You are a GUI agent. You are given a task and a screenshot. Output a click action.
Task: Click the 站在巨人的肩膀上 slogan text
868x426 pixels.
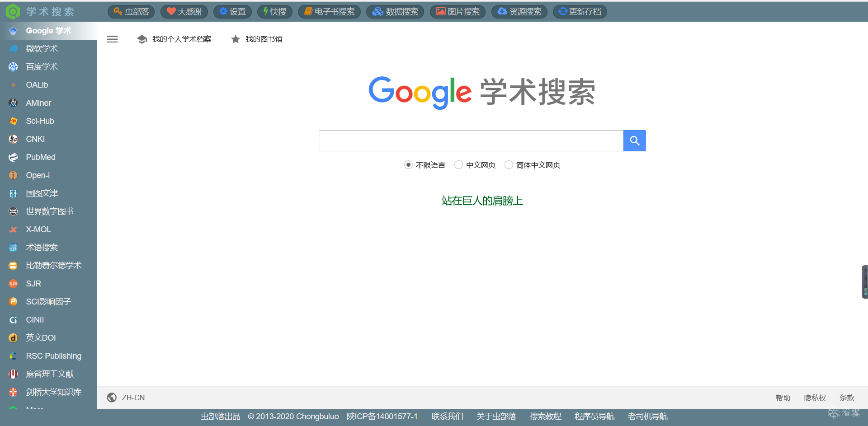[x=482, y=201]
